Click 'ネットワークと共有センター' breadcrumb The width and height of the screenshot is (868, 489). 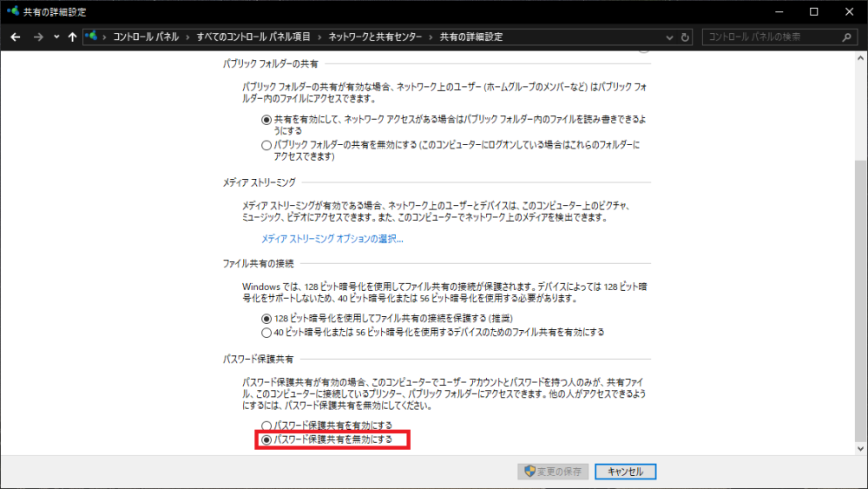pyautogui.click(x=375, y=37)
